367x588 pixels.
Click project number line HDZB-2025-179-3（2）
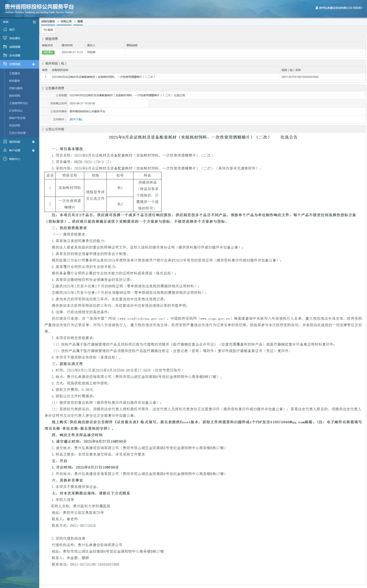82,162
